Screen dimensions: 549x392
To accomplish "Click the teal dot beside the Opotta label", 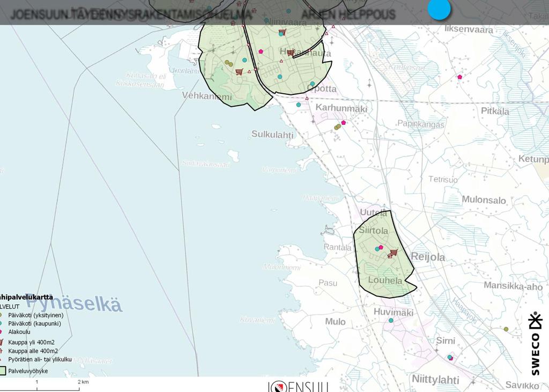I will 313,84.
